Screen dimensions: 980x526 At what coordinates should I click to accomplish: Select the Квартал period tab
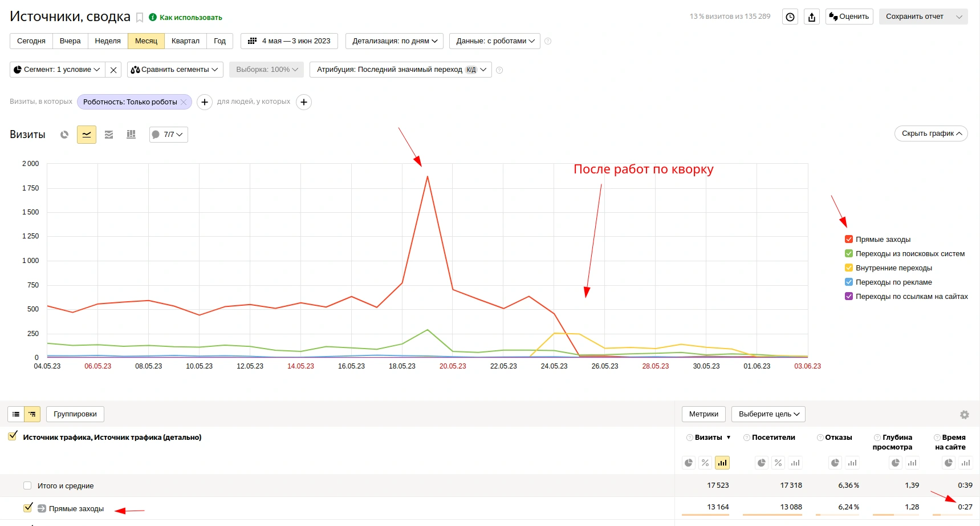pyautogui.click(x=185, y=41)
